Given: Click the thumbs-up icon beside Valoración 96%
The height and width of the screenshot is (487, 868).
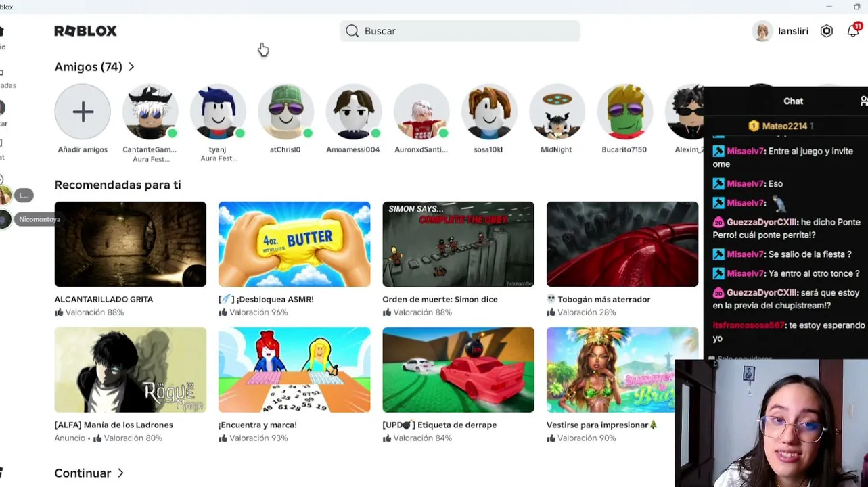Looking at the screenshot, I should pyautogui.click(x=223, y=312).
